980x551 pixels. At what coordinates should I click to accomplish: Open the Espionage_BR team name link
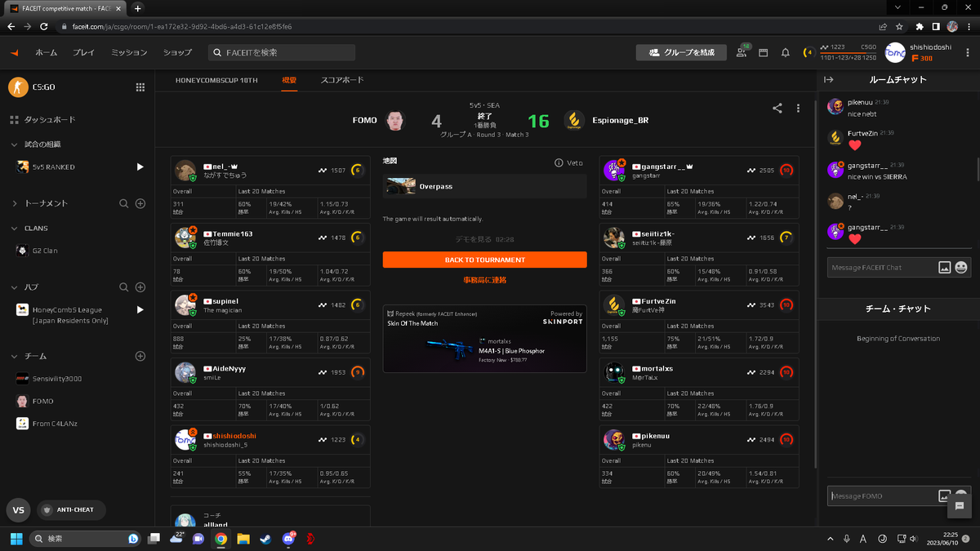tap(620, 121)
